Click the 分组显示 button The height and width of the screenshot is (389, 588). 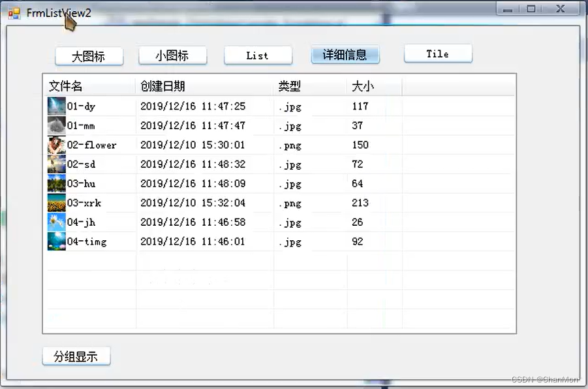[76, 356]
